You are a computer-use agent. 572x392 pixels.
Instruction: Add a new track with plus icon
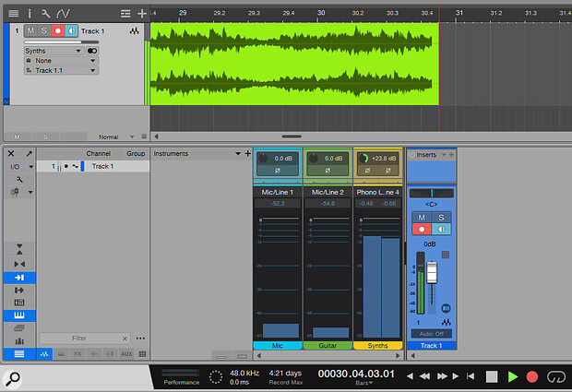coord(142,14)
